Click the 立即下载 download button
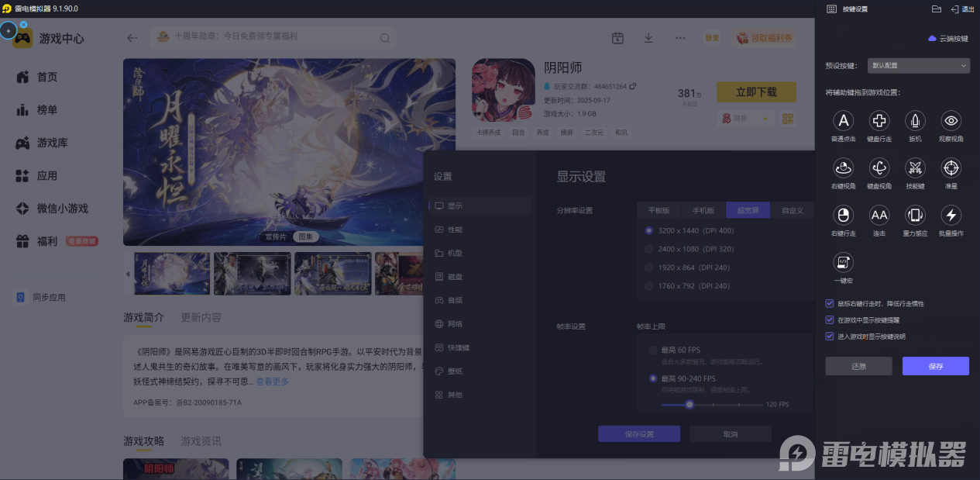The width and height of the screenshot is (980, 480). (x=756, y=92)
